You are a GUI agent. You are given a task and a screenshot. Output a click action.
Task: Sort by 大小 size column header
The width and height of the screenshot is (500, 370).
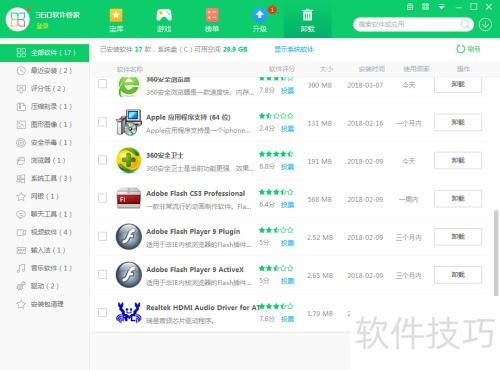tap(326, 69)
